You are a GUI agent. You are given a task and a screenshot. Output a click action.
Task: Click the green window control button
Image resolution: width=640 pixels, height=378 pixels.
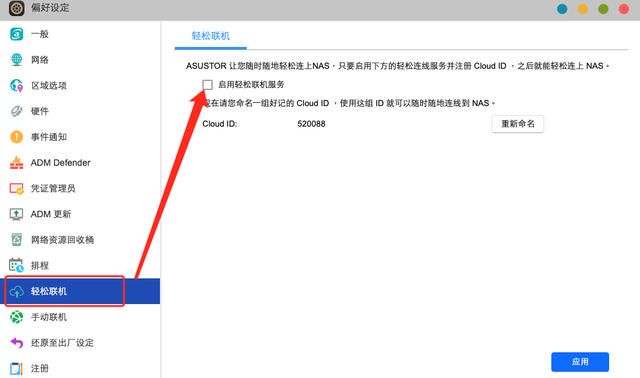coord(603,9)
